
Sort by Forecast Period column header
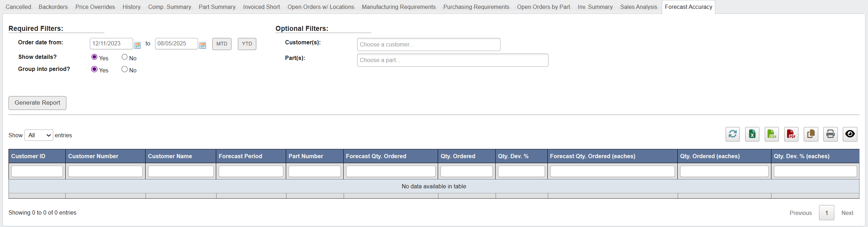(251, 156)
